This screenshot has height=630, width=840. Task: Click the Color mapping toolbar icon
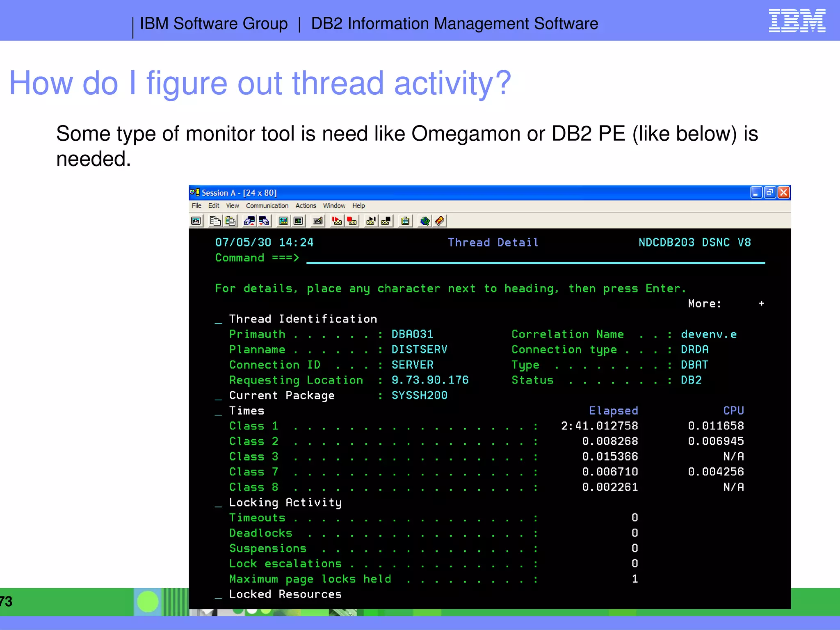pos(299,221)
